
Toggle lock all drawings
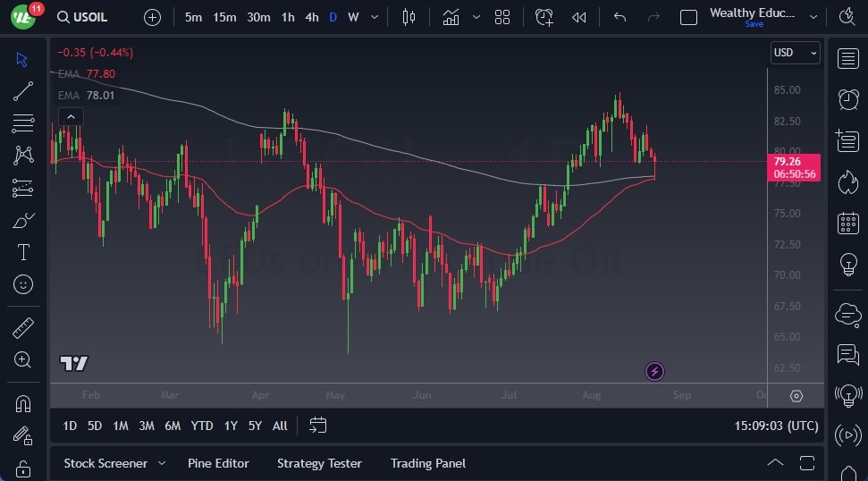23,468
